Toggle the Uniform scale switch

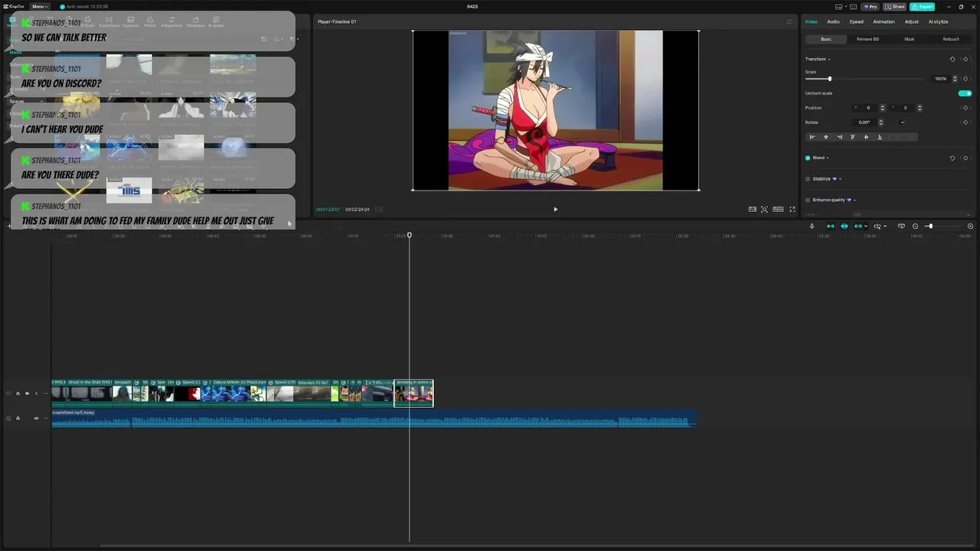pyautogui.click(x=965, y=93)
